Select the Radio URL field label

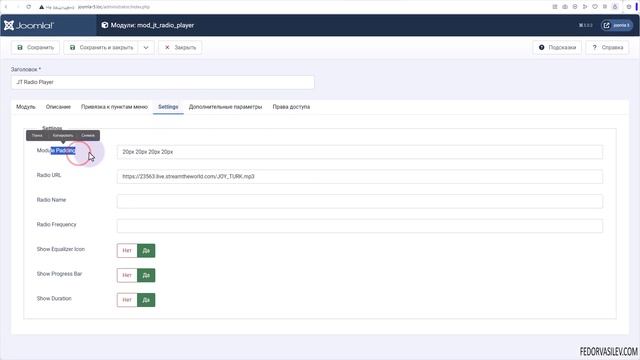[x=49, y=175]
